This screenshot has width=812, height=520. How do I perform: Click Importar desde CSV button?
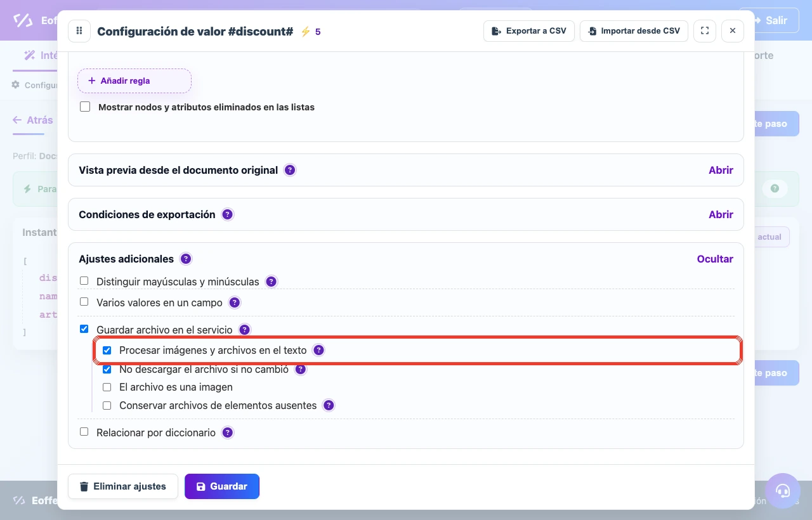pyautogui.click(x=634, y=31)
